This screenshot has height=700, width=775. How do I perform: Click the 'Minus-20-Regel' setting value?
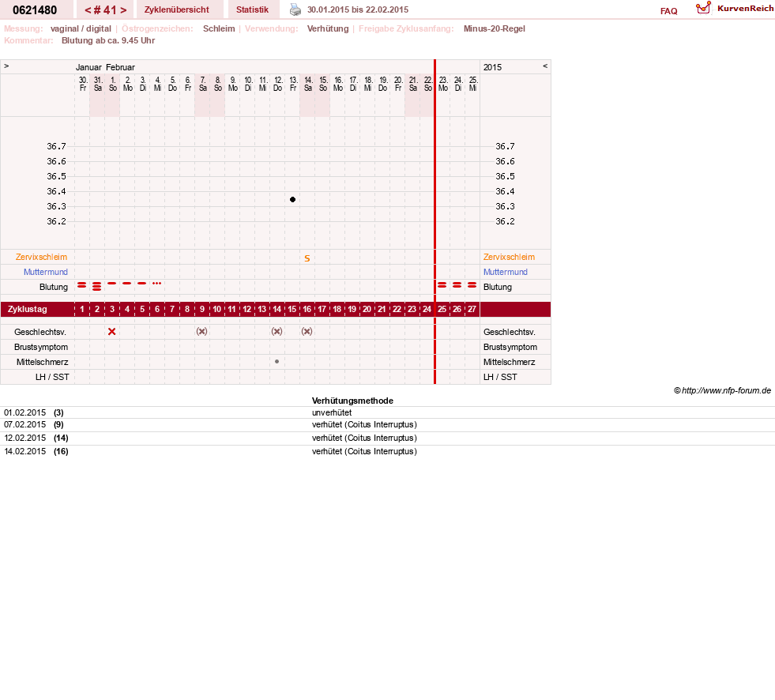pos(495,28)
